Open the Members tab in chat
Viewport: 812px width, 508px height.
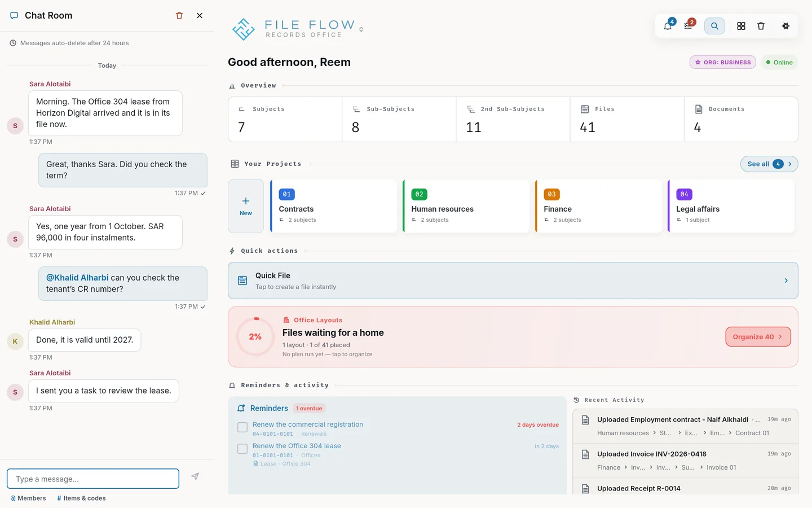point(28,498)
